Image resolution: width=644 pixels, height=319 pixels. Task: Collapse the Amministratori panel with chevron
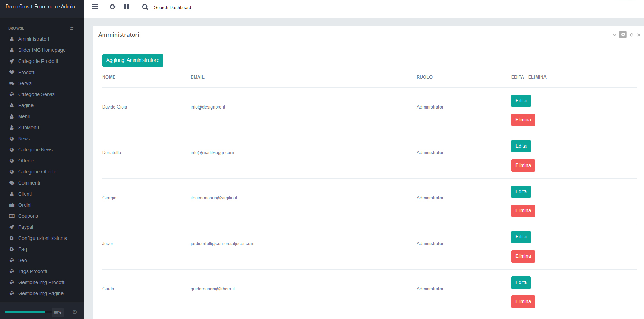pyautogui.click(x=614, y=35)
